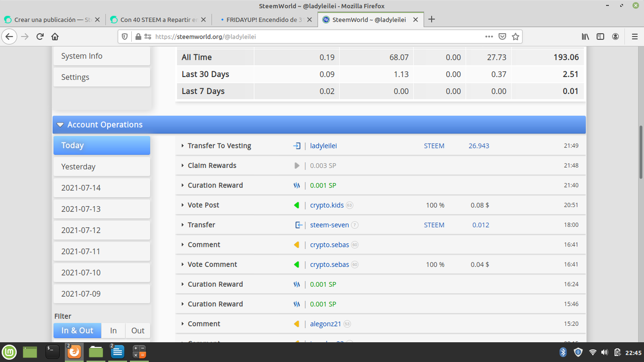Select the Out filter option

pos(138,330)
